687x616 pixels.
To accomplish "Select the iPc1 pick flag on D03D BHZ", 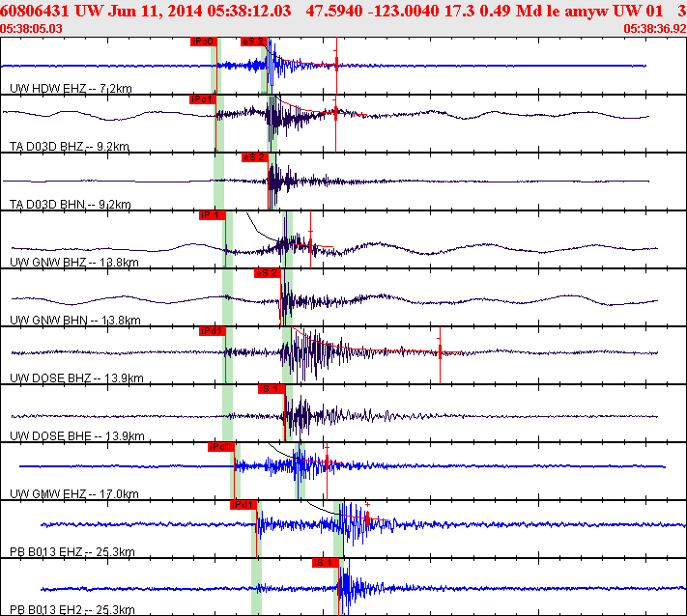I will click(x=203, y=99).
